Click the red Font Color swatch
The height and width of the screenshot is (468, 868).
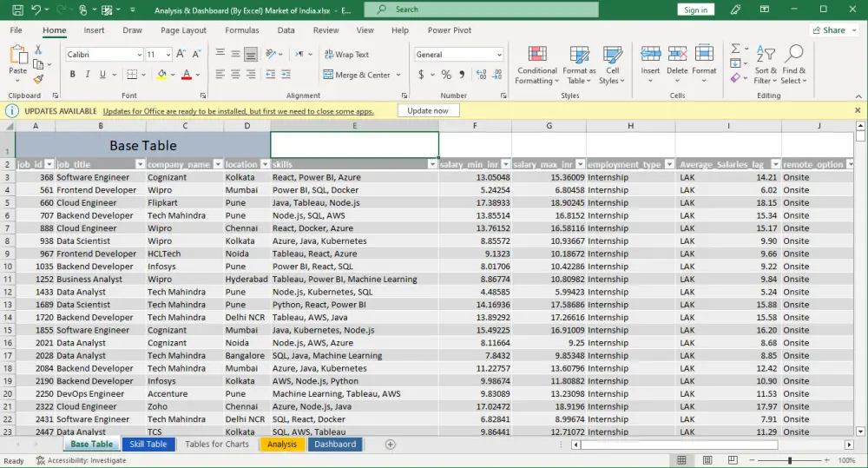coord(187,75)
